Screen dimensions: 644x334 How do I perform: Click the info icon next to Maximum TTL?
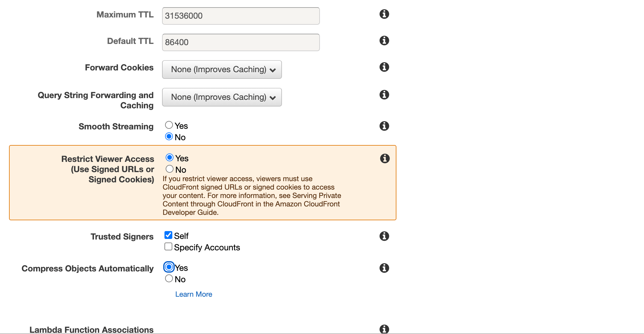tap(384, 14)
